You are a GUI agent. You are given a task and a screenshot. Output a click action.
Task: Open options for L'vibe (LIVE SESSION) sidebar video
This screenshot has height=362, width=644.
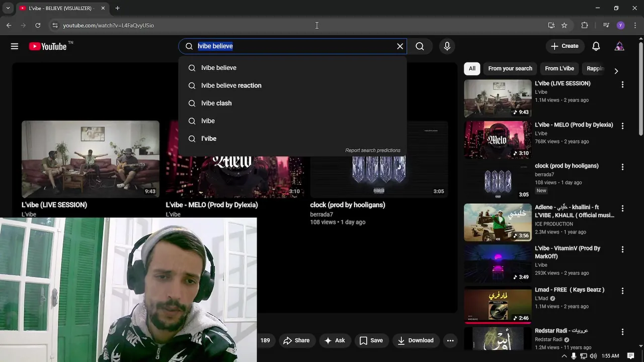[622, 84]
